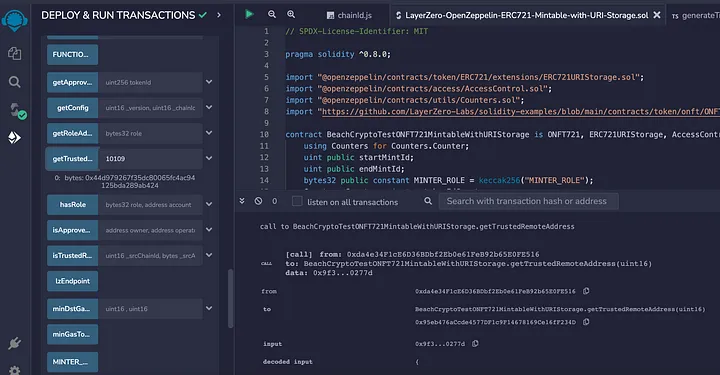Run script with green play icon
720x375 pixels.
[249, 14]
